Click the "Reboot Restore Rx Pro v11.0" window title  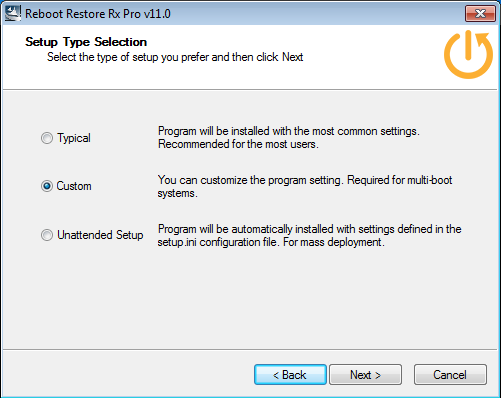98,14
